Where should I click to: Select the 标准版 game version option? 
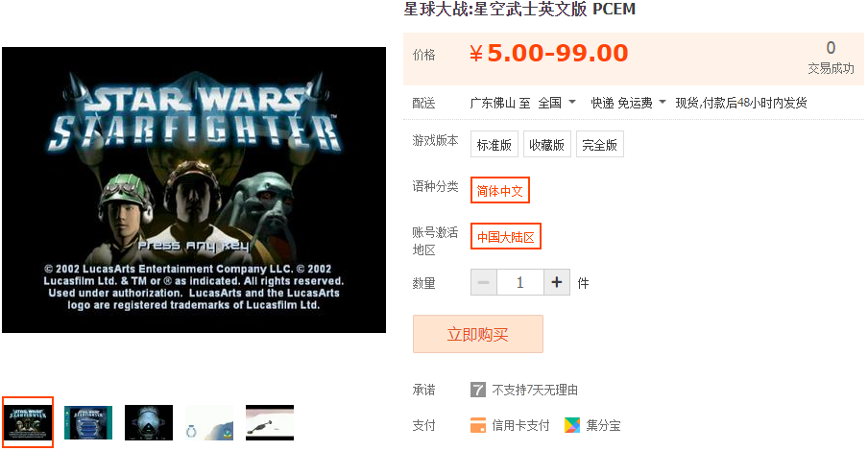[494, 145]
